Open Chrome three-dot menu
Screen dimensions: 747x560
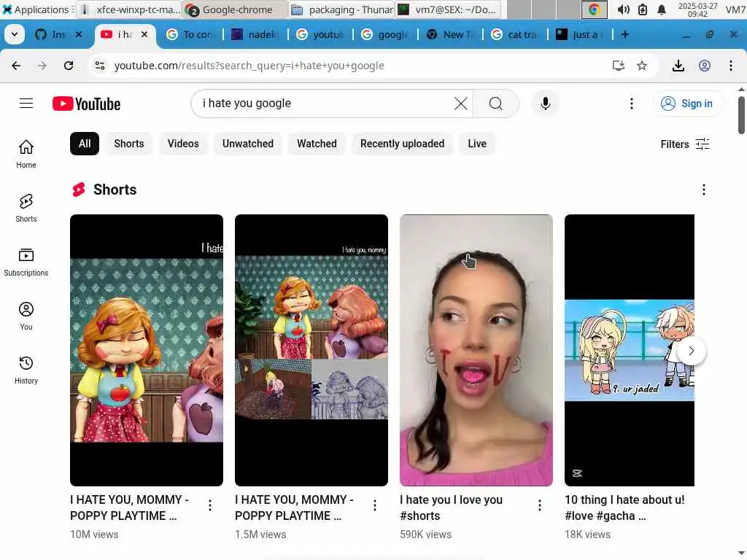click(731, 66)
